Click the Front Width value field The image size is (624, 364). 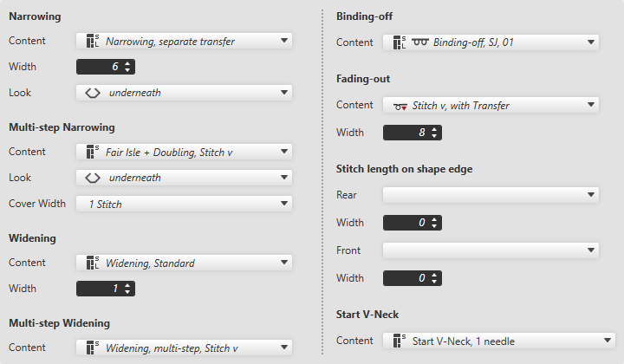pos(406,278)
